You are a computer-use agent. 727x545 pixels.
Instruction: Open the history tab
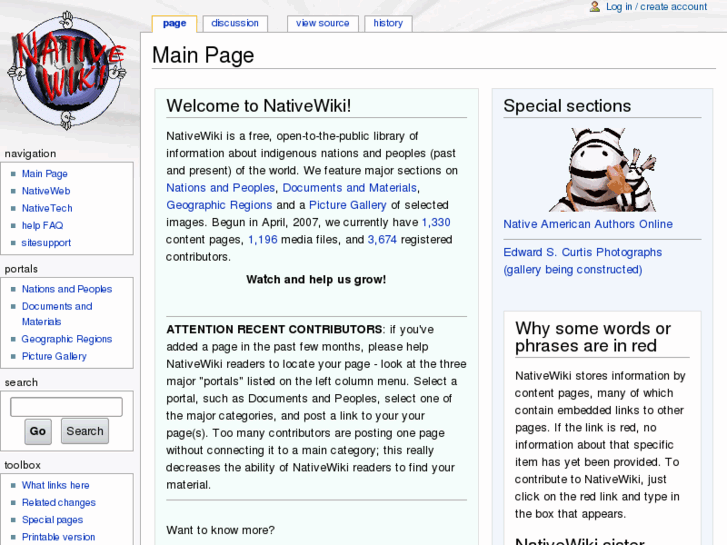point(388,23)
